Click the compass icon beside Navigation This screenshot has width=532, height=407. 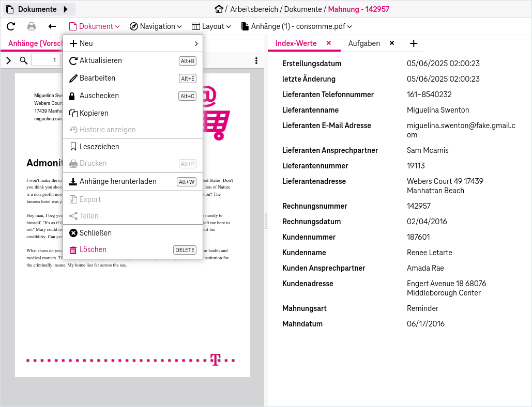[134, 26]
